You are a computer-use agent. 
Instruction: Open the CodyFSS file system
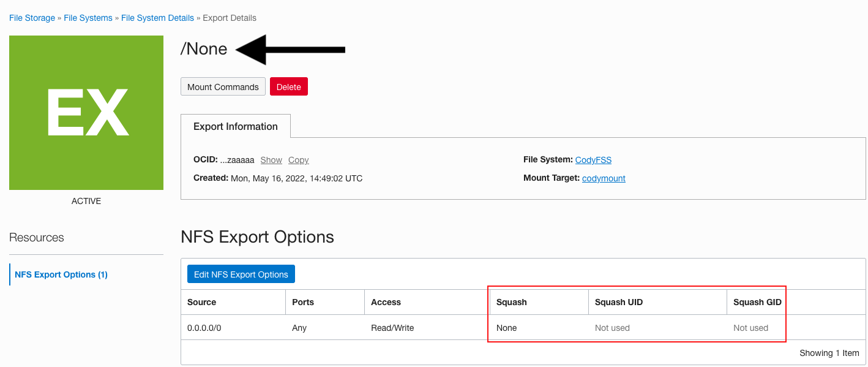coord(593,159)
